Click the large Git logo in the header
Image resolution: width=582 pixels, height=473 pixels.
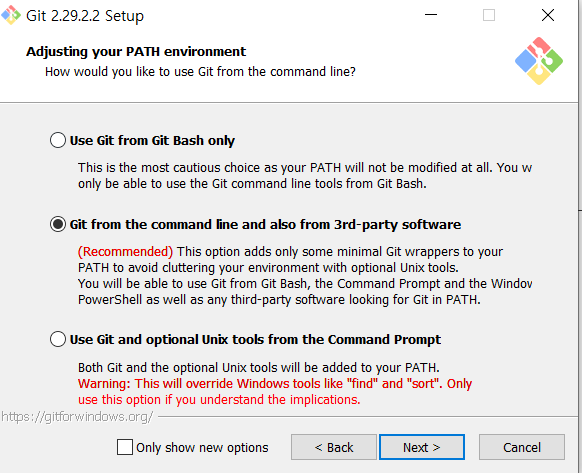tap(539, 61)
